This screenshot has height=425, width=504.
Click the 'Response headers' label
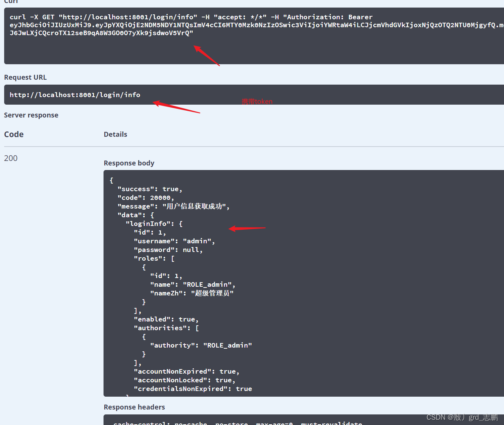[x=134, y=407]
